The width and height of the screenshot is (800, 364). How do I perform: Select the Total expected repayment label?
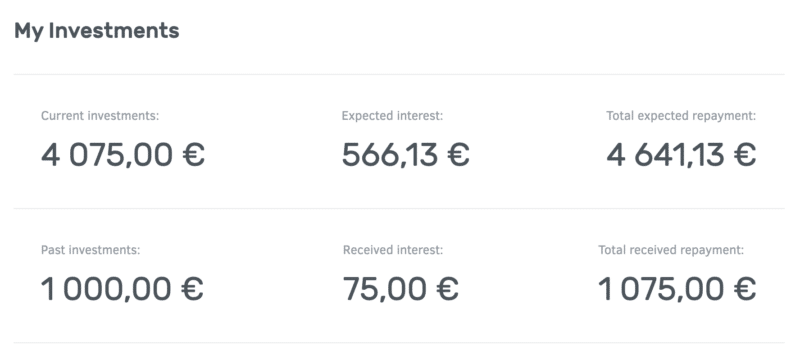(681, 116)
